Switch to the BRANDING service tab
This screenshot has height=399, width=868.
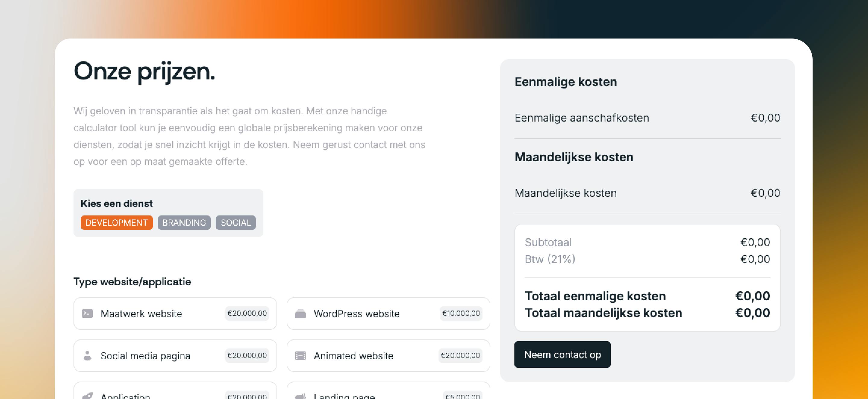pyautogui.click(x=184, y=223)
